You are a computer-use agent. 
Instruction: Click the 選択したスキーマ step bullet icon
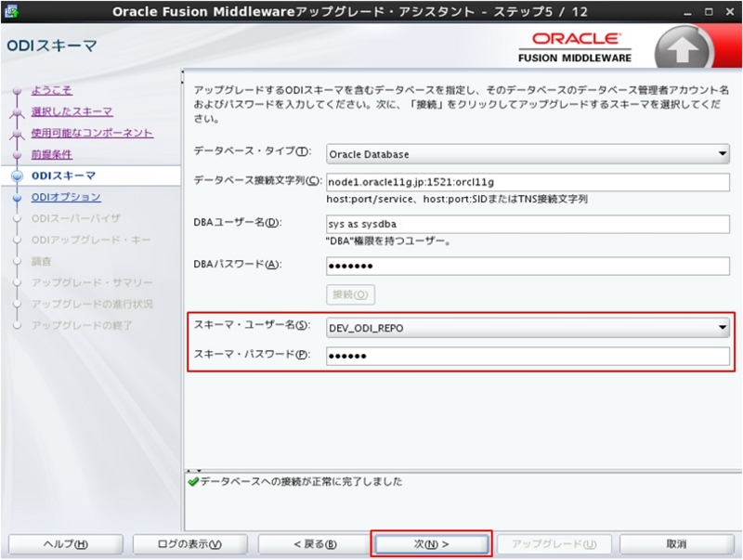coord(18,112)
